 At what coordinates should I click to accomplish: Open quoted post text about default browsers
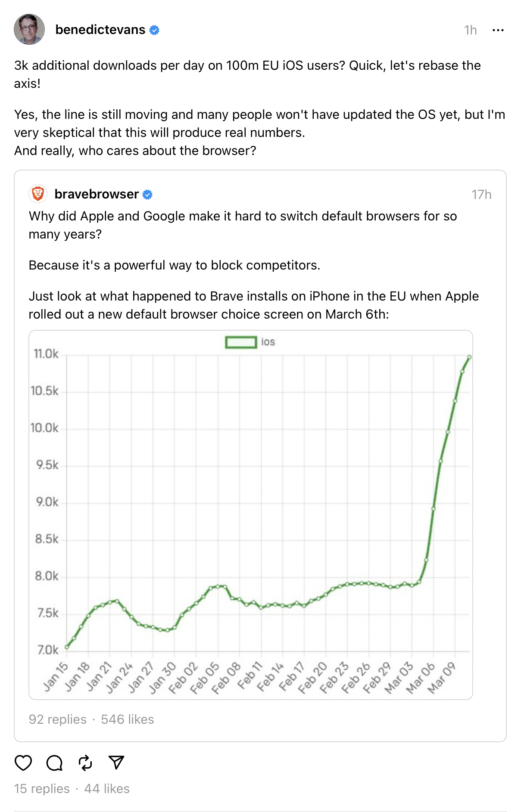point(243,225)
